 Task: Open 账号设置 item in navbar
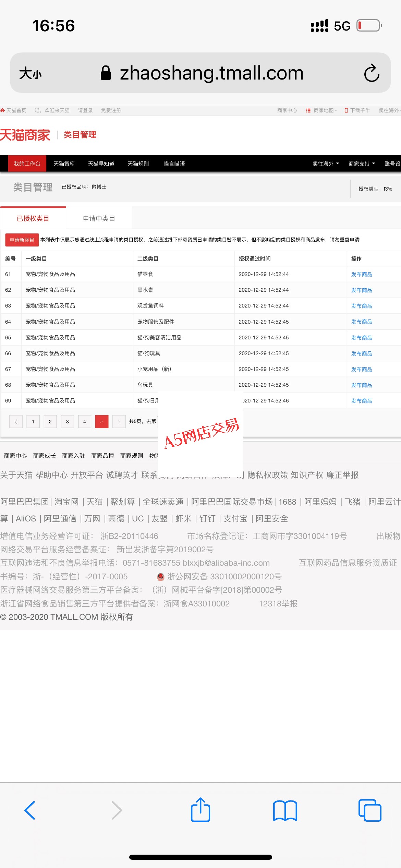392,164
